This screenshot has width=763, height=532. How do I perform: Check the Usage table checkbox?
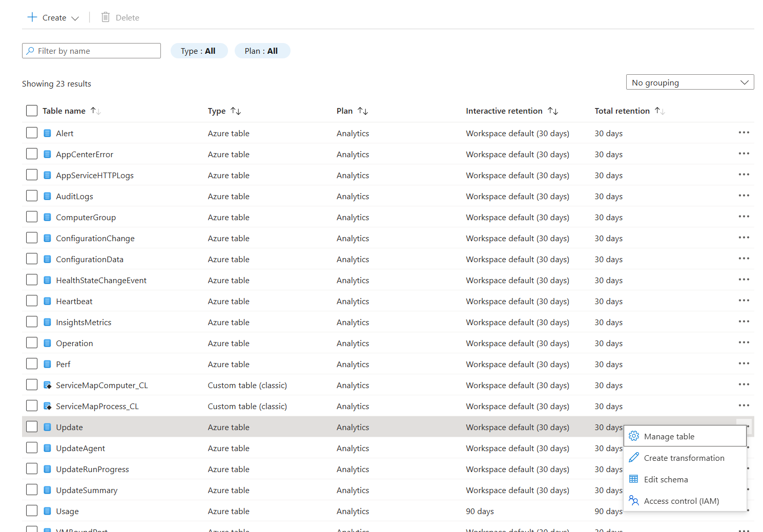(32, 510)
